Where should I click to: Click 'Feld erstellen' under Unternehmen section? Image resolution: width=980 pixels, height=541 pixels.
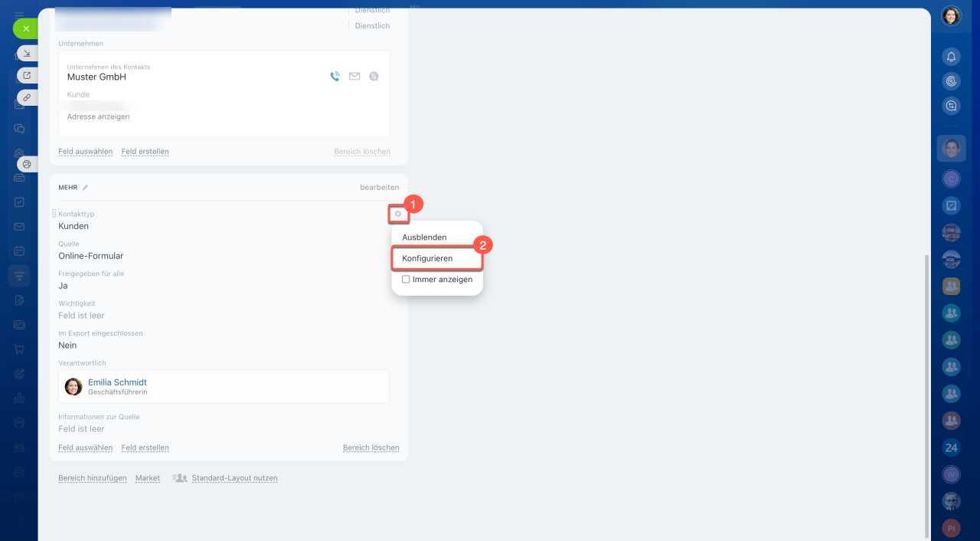click(145, 152)
